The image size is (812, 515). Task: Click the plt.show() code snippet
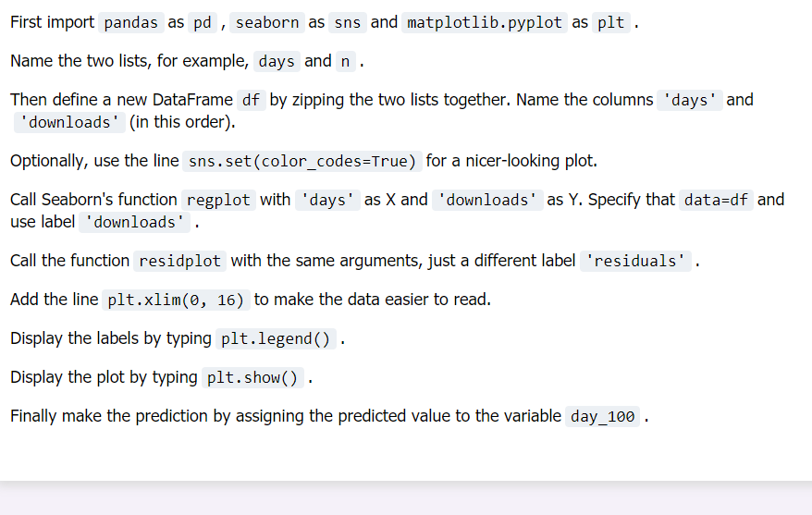pyautogui.click(x=252, y=378)
